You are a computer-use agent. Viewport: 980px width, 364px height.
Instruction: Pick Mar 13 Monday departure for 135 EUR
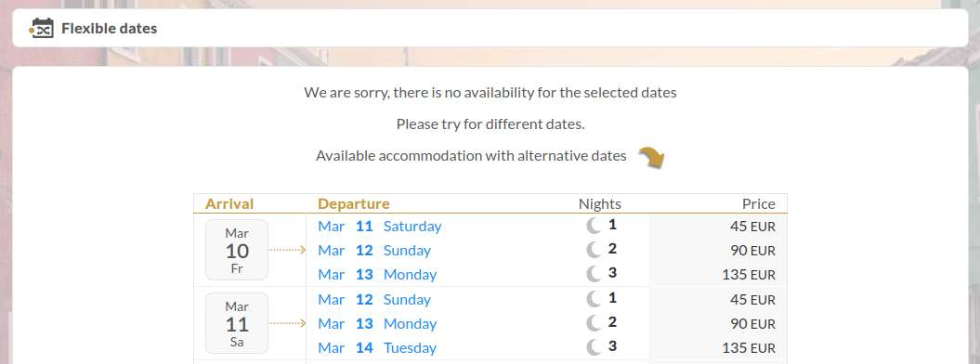tap(377, 275)
